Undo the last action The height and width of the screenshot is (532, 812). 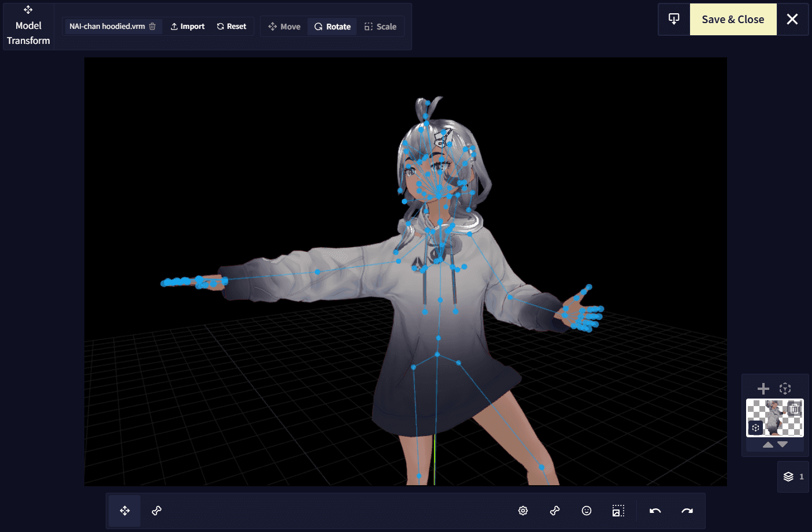click(x=655, y=511)
